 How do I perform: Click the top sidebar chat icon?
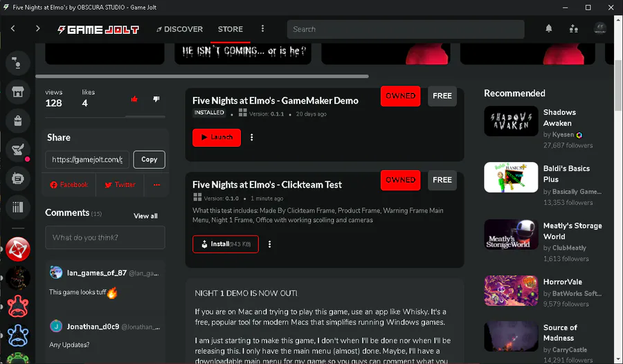[x=17, y=64]
